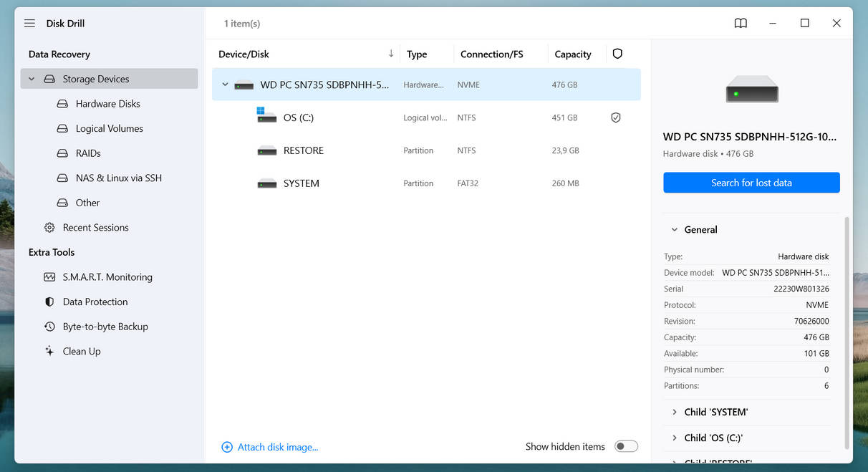
Task: Minimize the Disk Drill window
Action: point(773,24)
